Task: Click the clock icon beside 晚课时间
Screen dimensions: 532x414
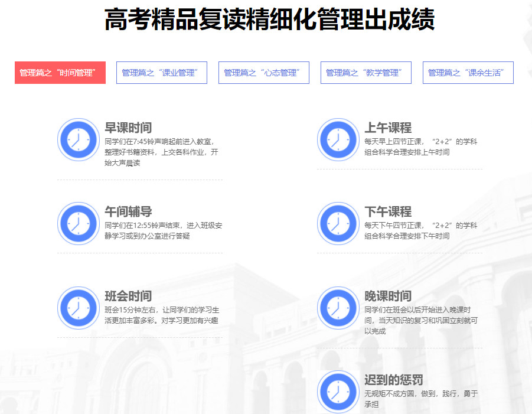Action: pyautogui.click(x=338, y=308)
